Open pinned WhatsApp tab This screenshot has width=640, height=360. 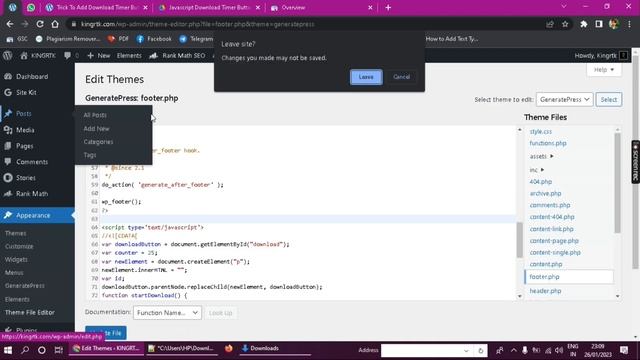tap(31, 7)
